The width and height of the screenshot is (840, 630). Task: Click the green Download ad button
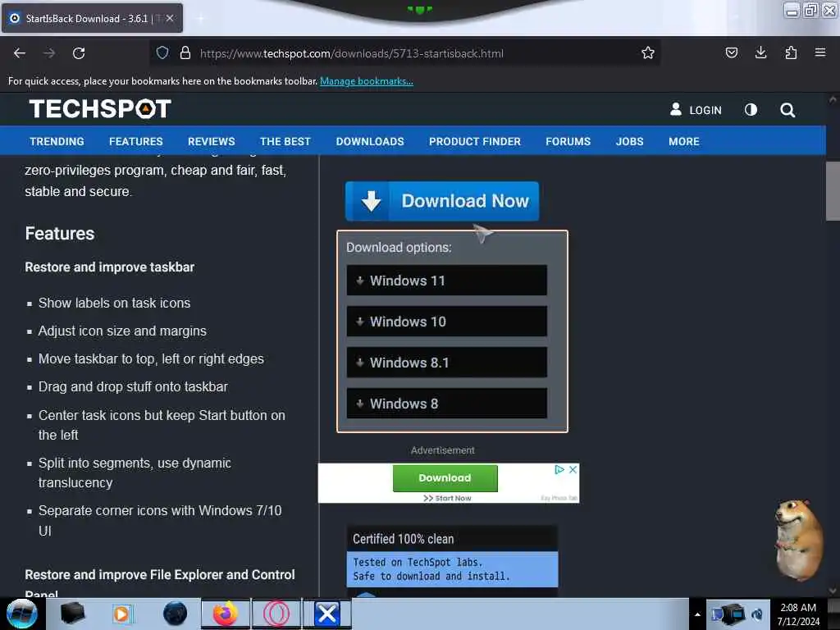pos(445,478)
